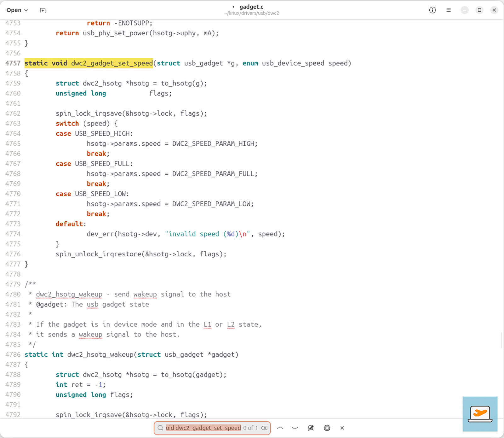Image resolution: width=504 pixels, height=438 pixels.
Task: Minimize the text editor window
Action: 465,10
